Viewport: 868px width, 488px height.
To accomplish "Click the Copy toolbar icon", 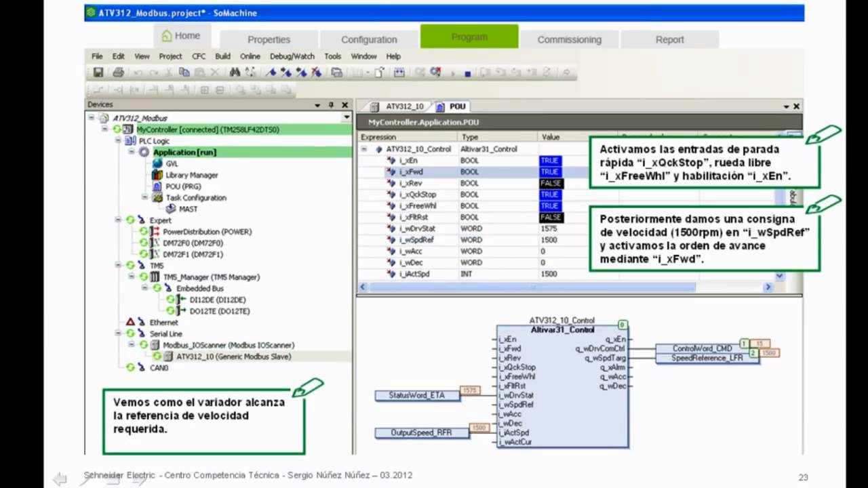I will pyautogui.click(x=184, y=72).
